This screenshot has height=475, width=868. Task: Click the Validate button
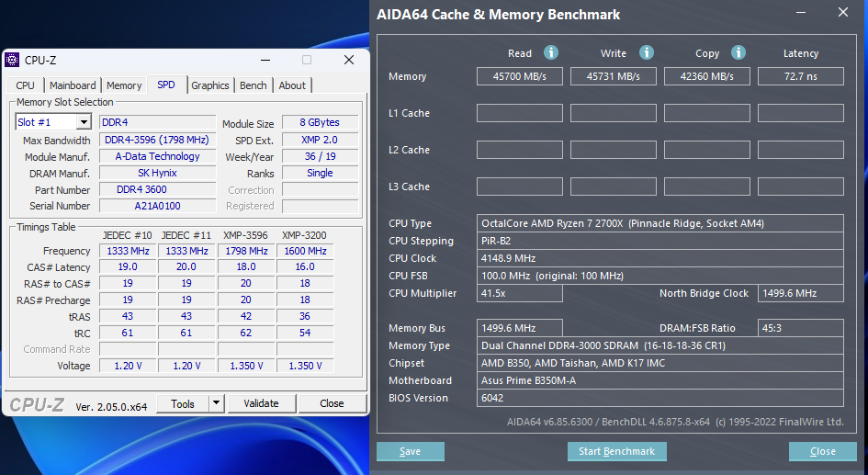261,403
